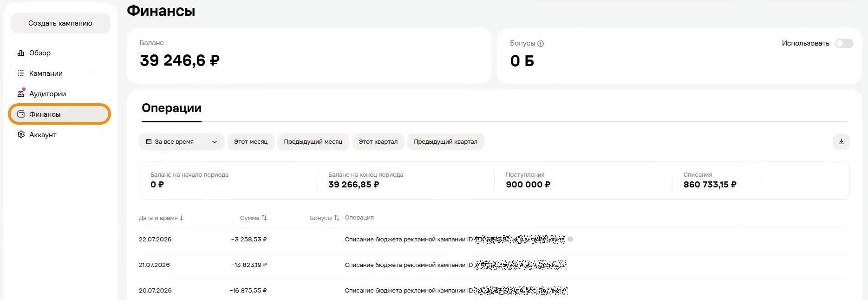Sort operations by Бонусы column arrows
The height and width of the screenshot is (300, 868).
pyautogui.click(x=337, y=218)
